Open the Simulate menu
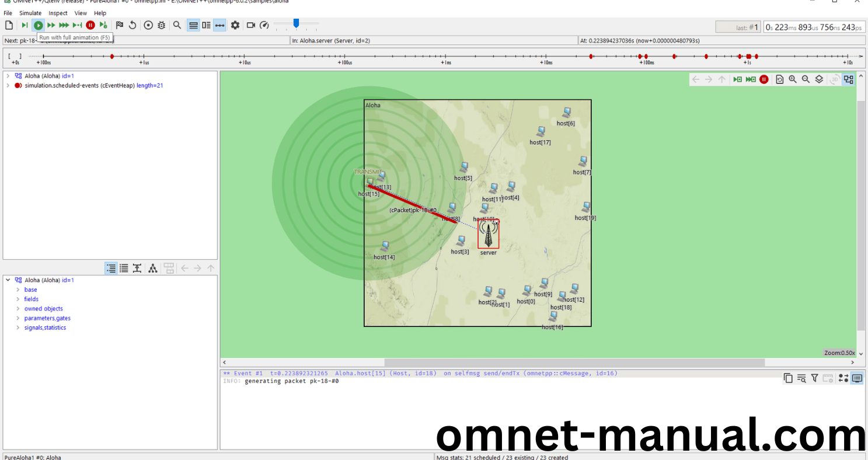Image resolution: width=868 pixels, height=460 pixels. [x=30, y=13]
